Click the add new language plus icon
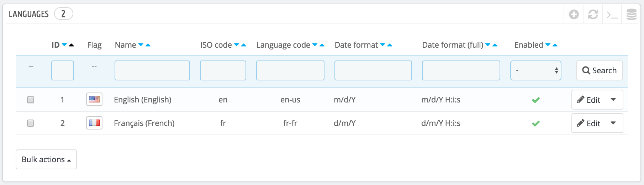644x185 pixels. click(574, 15)
